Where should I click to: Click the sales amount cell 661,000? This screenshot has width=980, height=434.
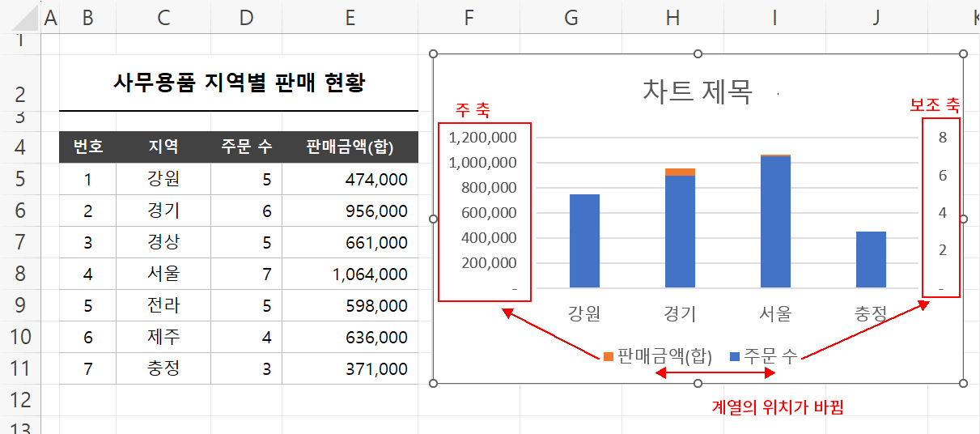coord(350,242)
